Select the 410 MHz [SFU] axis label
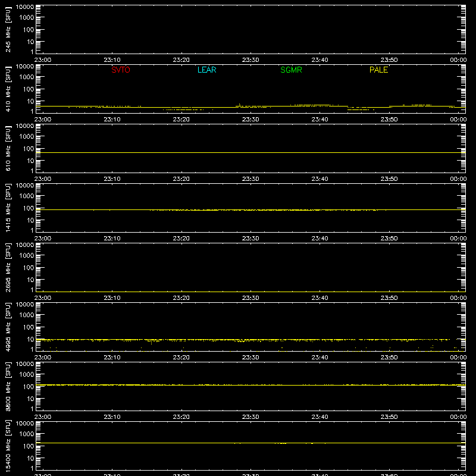476x476 pixels. tap(8, 89)
